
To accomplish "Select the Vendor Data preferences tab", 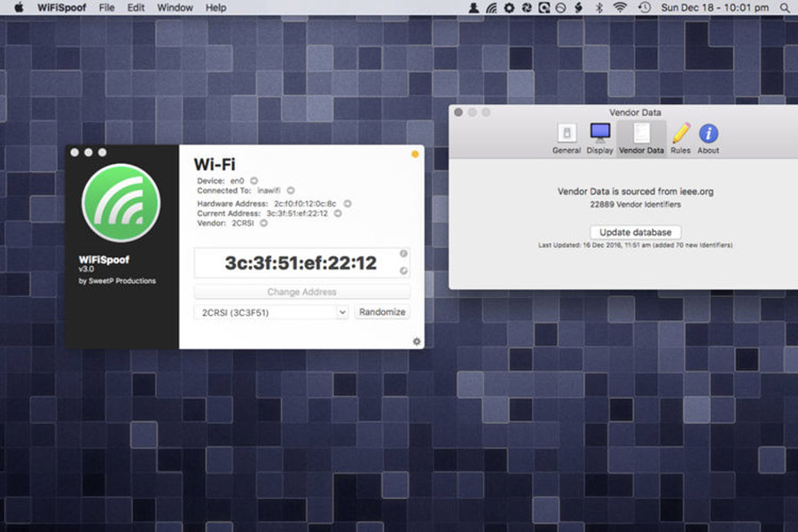I will point(641,138).
